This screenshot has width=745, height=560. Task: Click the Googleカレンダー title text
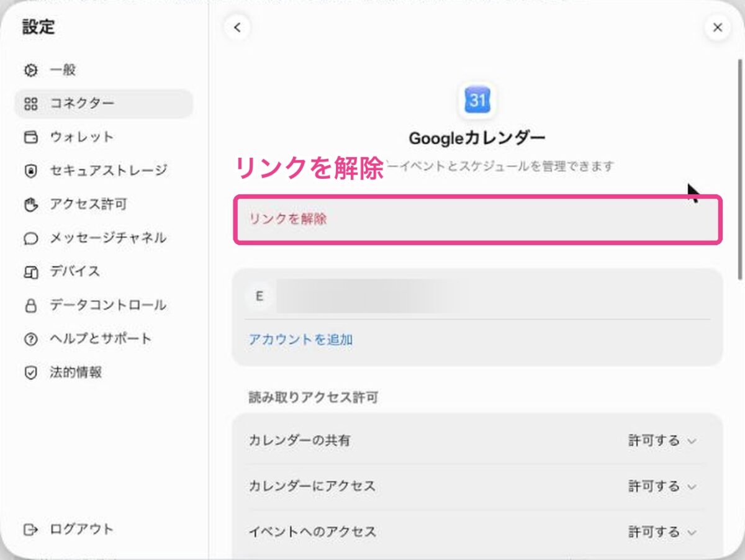click(x=477, y=138)
